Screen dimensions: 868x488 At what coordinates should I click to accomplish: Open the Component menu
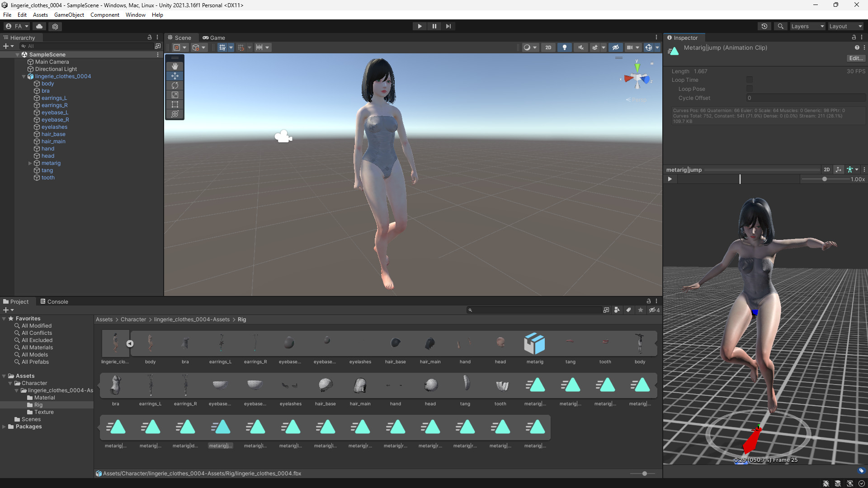(105, 15)
